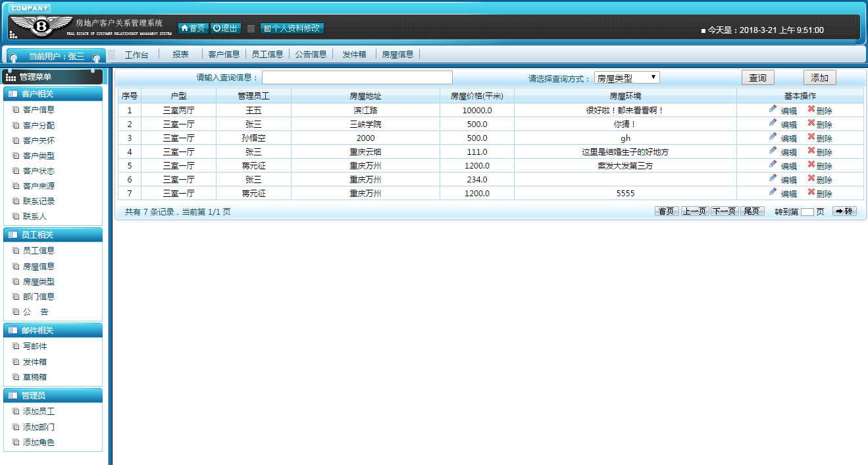Viewport: 868px width, 465px height.
Task: Click the Bentley winged logo
Action: (x=41, y=27)
